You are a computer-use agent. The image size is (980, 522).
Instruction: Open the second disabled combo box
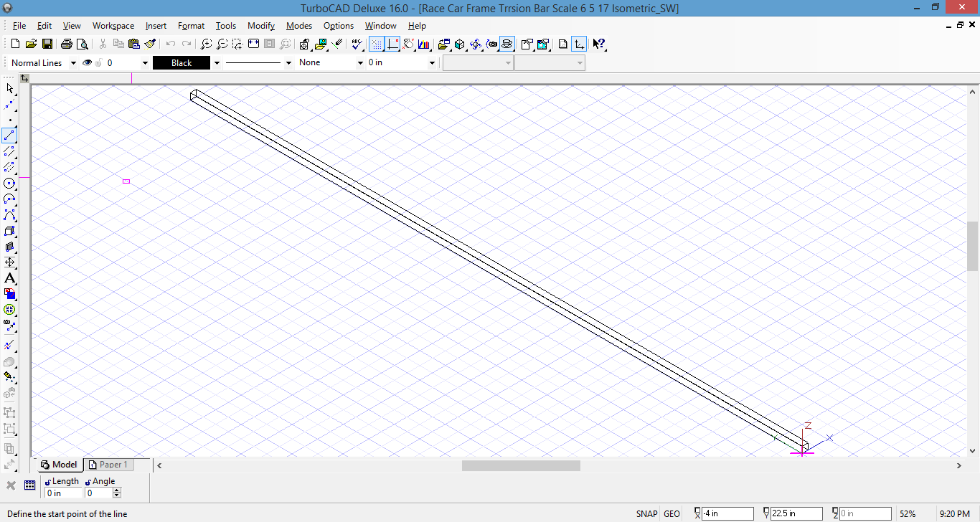coord(550,63)
